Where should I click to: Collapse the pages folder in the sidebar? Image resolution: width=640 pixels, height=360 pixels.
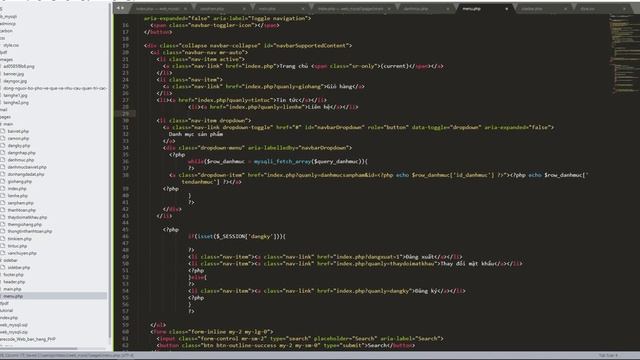[5, 117]
